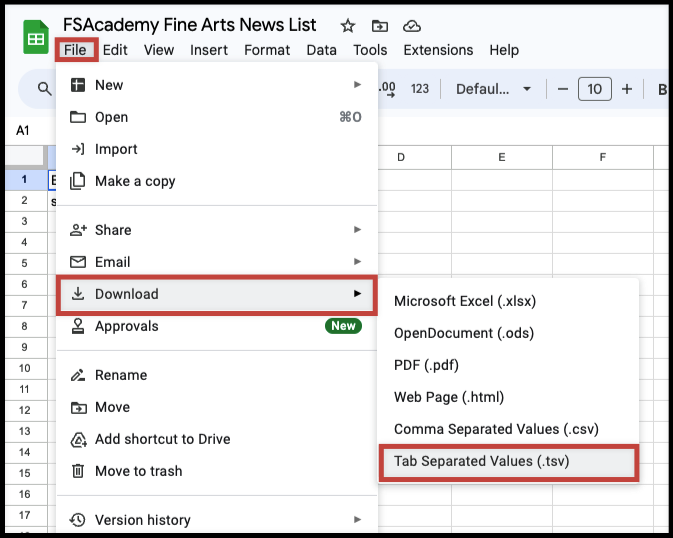
Task: Click the Version history clock icon
Action: pos(78,520)
